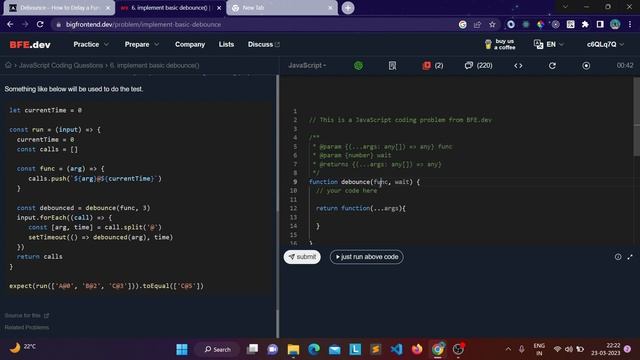This screenshot has width=640, height=360.
Task: Close the 'implement basic debounce' browser tab
Action: [219, 8]
